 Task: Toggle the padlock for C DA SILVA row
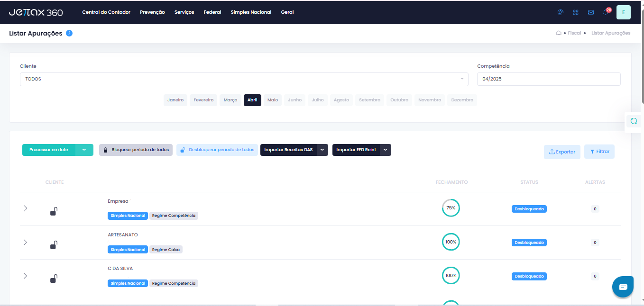click(x=54, y=279)
